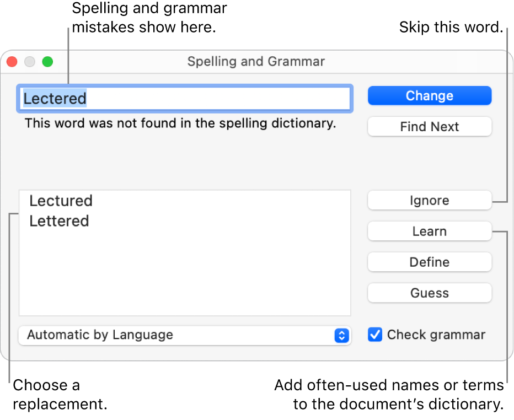Image resolution: width=514 pixels, height=420 pixels.
Task: Click the green zoom window button
Action: 47,62
